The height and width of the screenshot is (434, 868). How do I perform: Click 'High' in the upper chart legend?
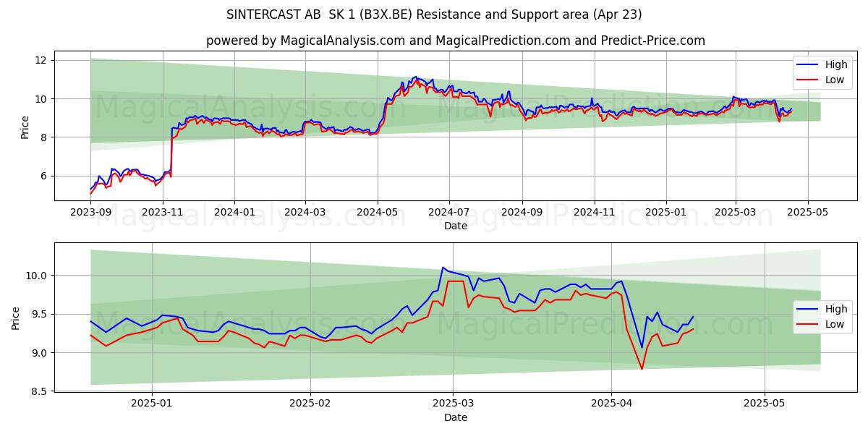[x=835, y=64]
